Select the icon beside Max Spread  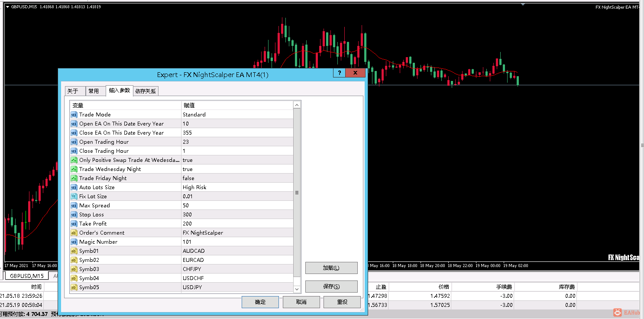[74, 206]
